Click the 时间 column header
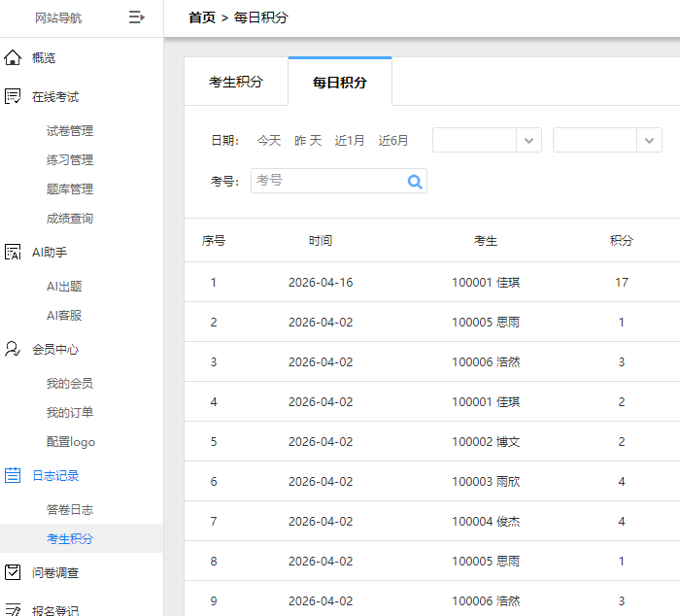The height and width of the screenshot is (616, 680). (320, 240)
